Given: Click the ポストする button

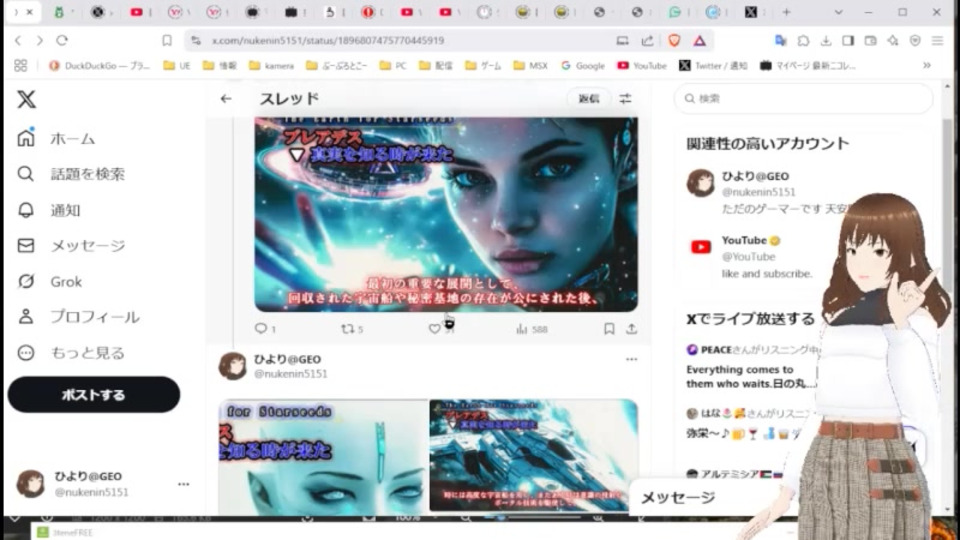Looking at the screenshot, I should 94,395.
